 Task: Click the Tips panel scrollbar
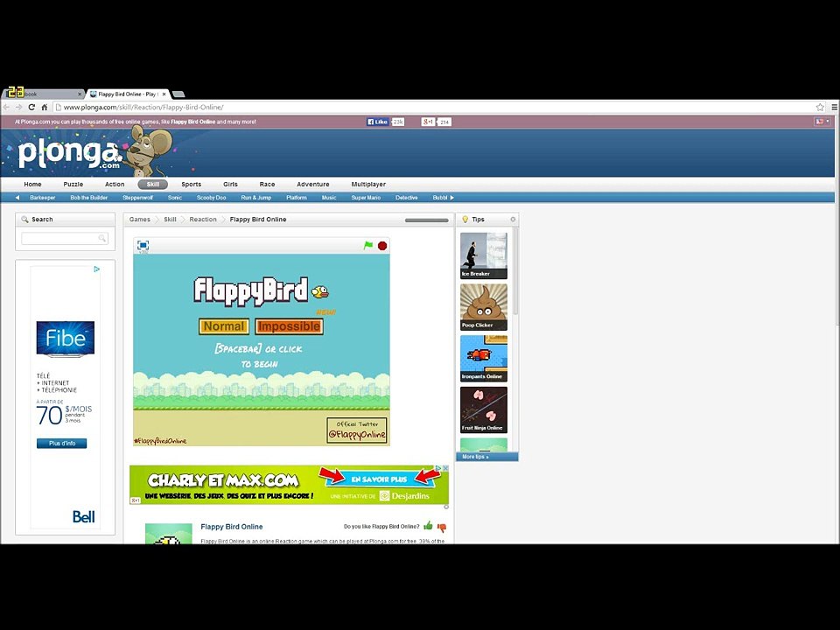click(516, 271)
